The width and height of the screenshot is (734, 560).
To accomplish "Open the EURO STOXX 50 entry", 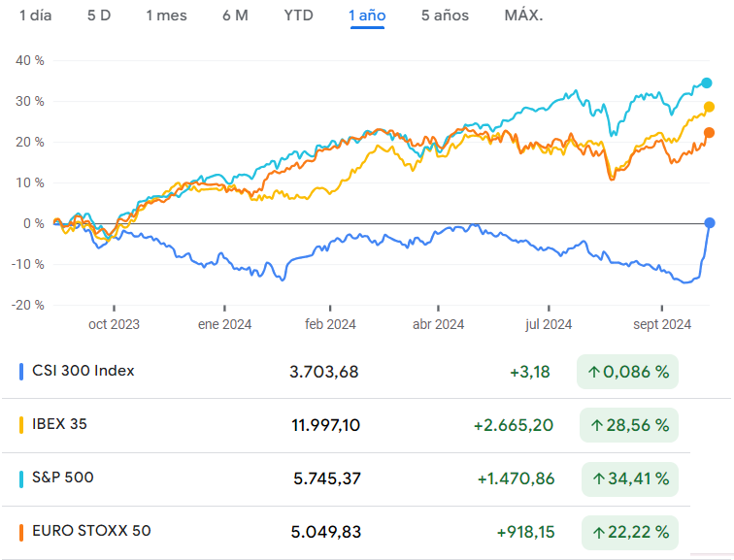I will pos(91,531).
